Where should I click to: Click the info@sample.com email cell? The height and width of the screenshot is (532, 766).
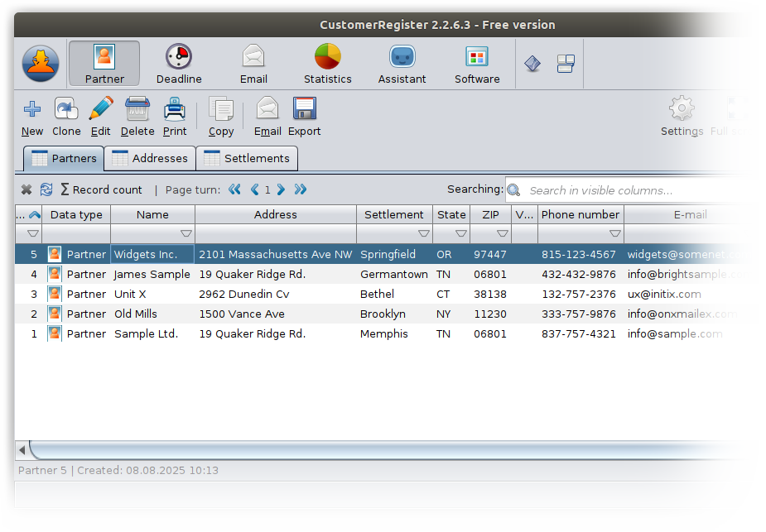tap(675, 333)
